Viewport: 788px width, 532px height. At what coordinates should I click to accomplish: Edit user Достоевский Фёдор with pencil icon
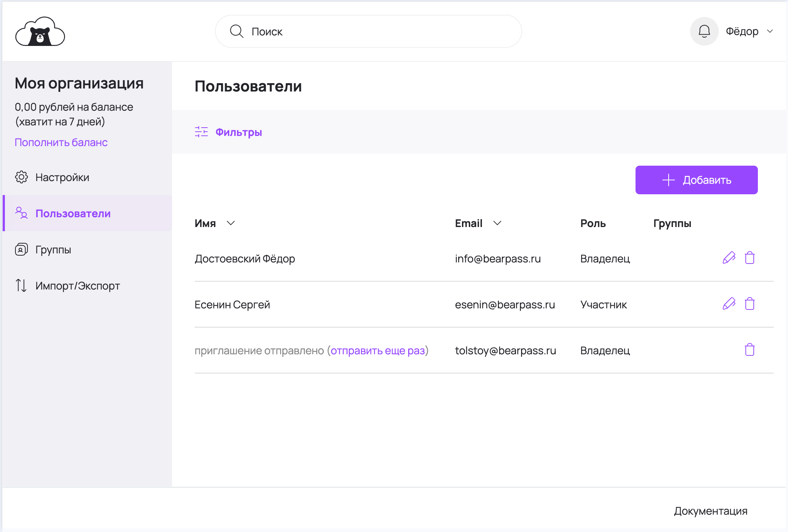coord(729,258)
